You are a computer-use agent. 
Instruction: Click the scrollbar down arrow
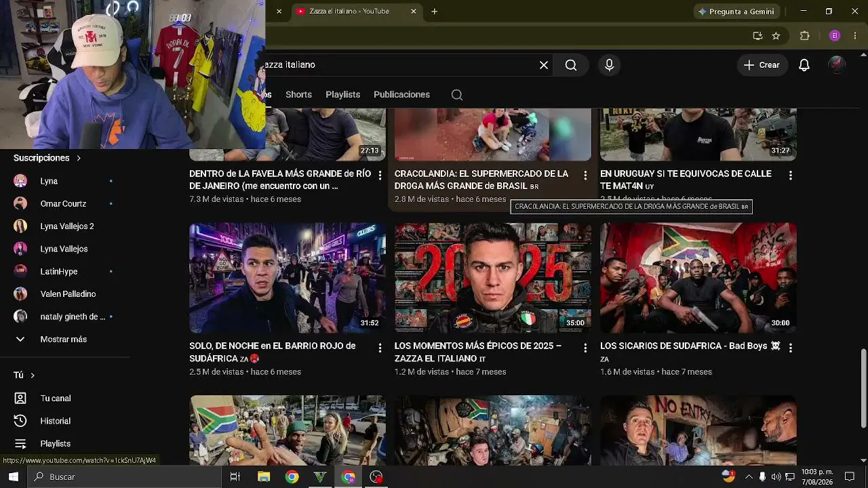(x=863, y=461)
